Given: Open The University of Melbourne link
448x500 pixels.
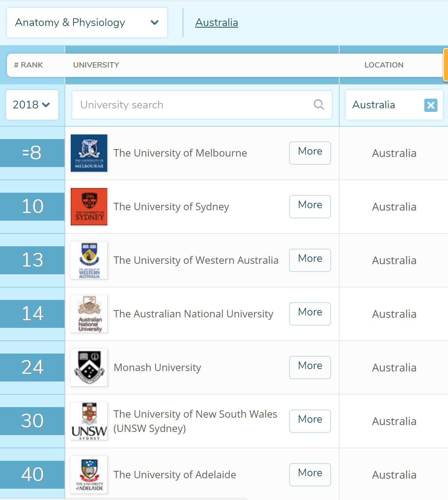Looking at the screenshot, I should [180, 153].
